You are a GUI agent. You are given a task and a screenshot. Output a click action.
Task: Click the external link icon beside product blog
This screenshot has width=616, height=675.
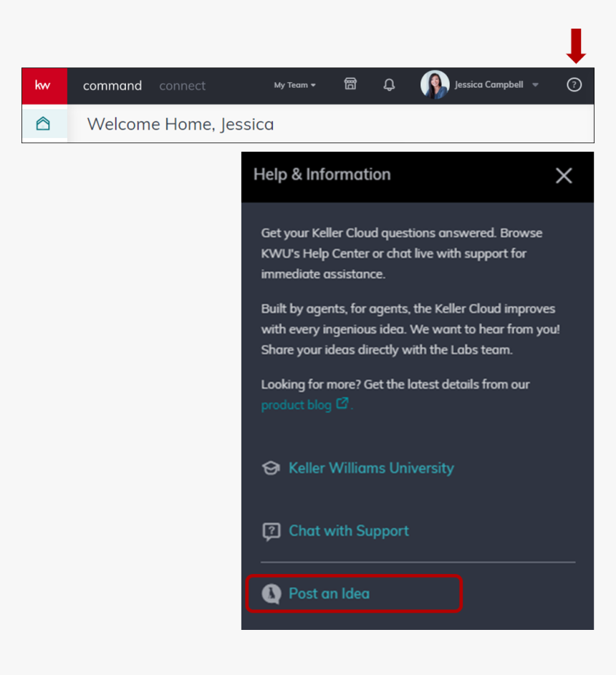pos(342,404)
